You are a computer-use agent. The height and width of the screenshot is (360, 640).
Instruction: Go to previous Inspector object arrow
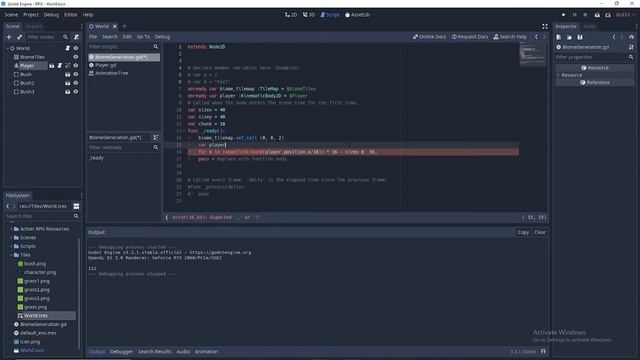[x=614, y=37]
